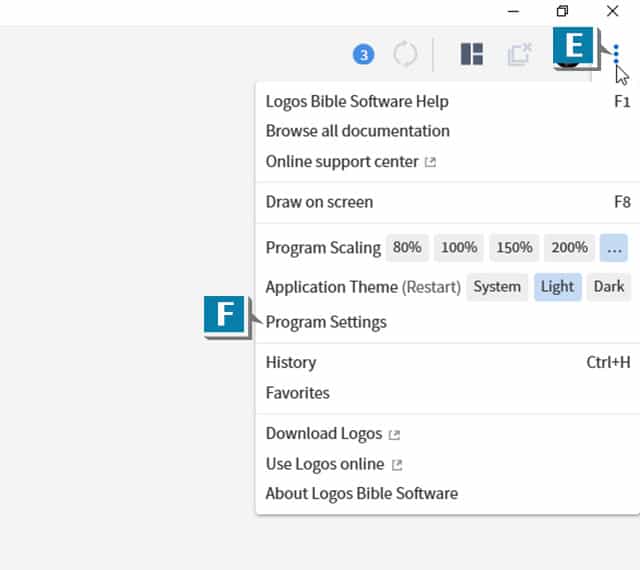Open Program Settings
Viewport: 640px width, 570px height.
point(326,322)
